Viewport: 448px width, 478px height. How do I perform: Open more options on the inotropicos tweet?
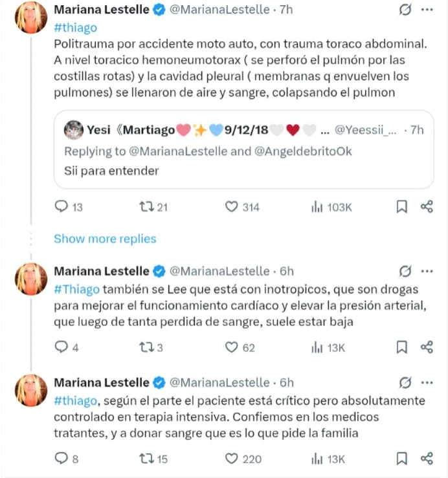click(x=427, y=271)
